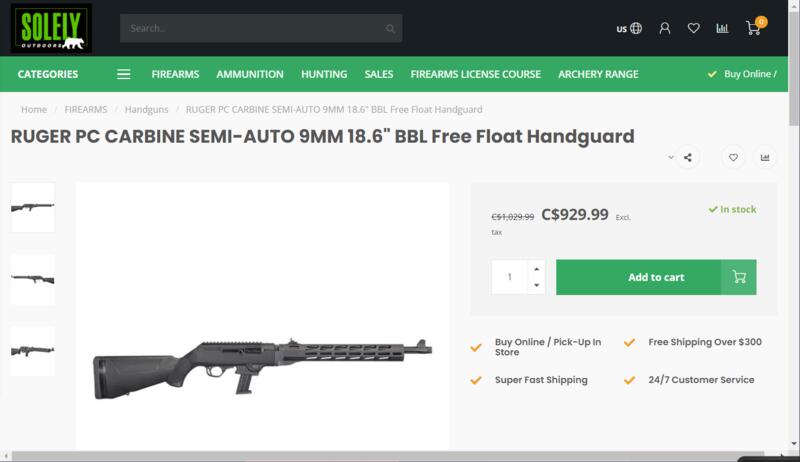Add product to compare list icon
Image resolution: width=800 pixels, height=462 pixels.
(765, 157)
